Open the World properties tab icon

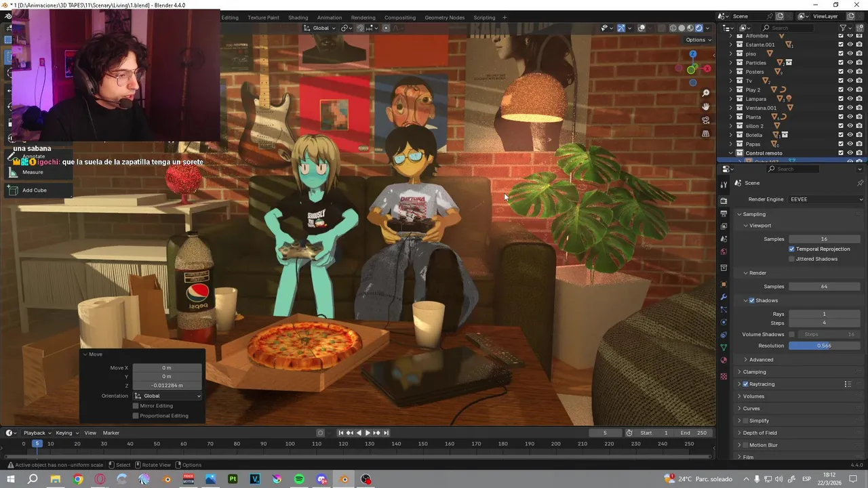tap(724, 251)
